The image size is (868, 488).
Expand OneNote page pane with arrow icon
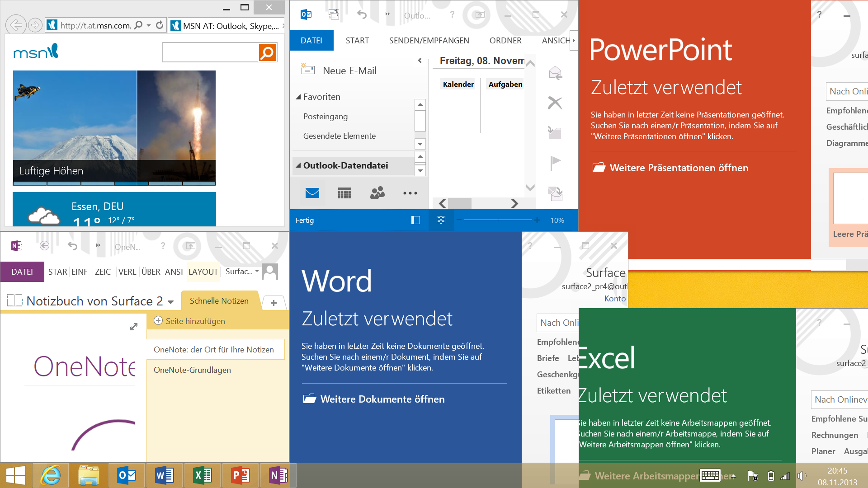(134, 326)
